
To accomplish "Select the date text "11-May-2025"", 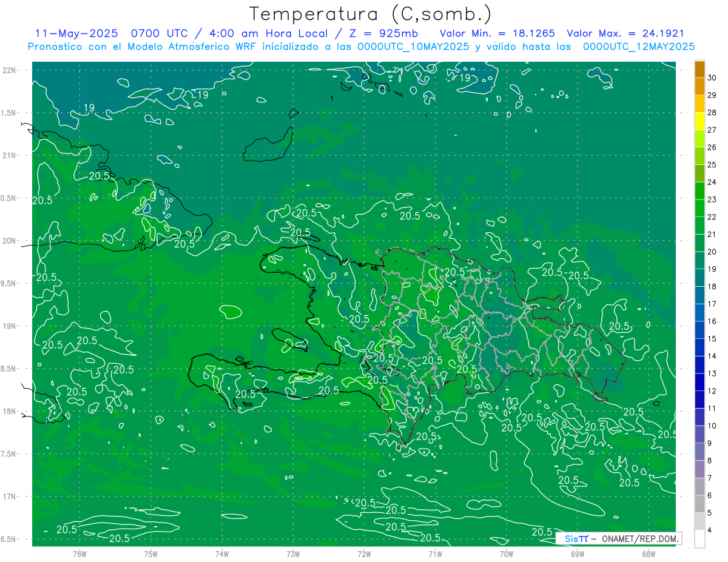I will coord(75,33).
